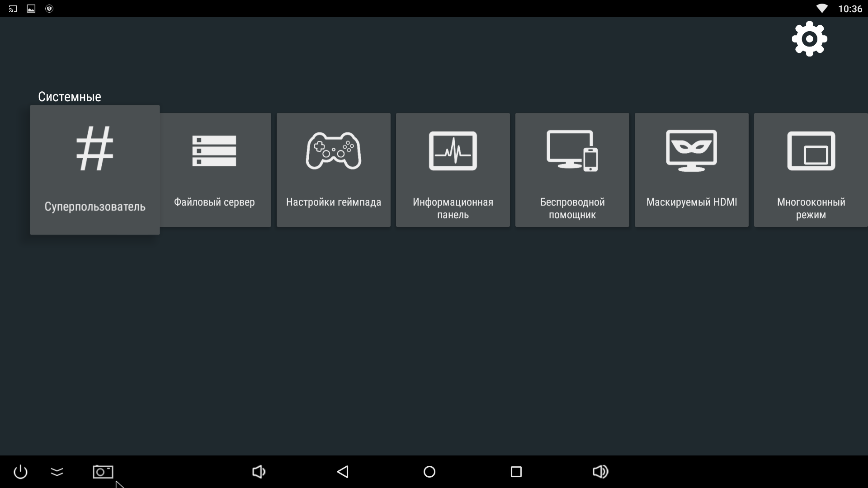Adjust volume using speaker icon
868x488 pixels.
600,471
